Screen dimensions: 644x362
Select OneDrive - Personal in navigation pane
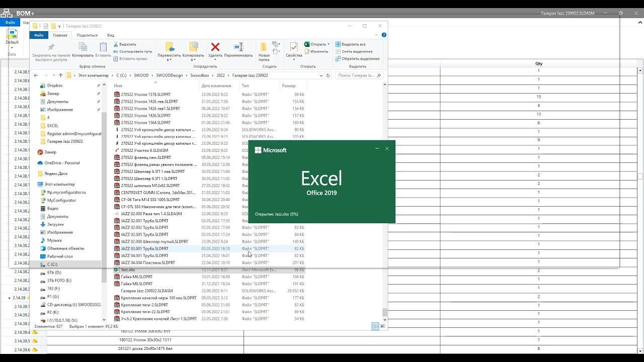point(58,163)
